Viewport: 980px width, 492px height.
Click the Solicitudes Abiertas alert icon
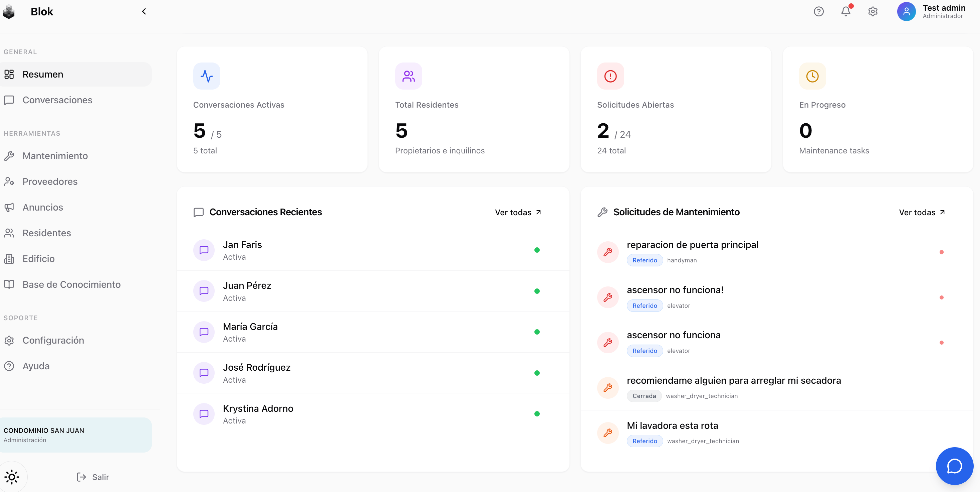tap(610, 76)
